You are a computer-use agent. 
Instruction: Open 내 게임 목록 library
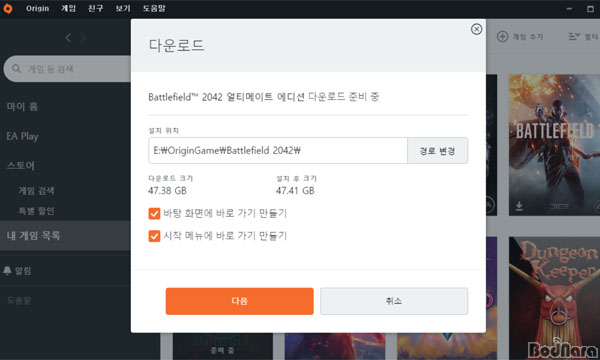pos(65,236)
